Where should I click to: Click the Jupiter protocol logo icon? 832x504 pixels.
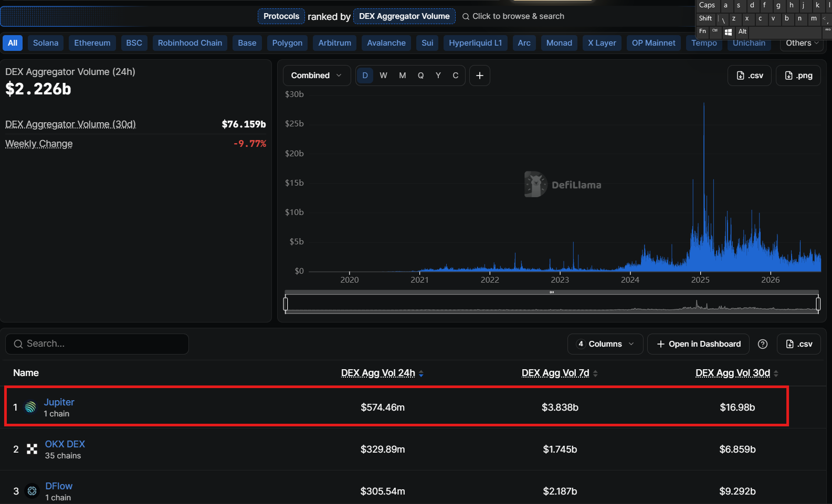pyautogui.click(x=31, y=407)
